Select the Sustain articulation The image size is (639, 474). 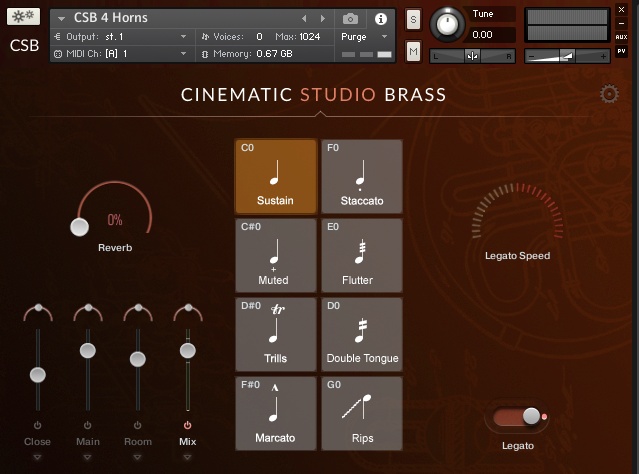pos(275,176)
